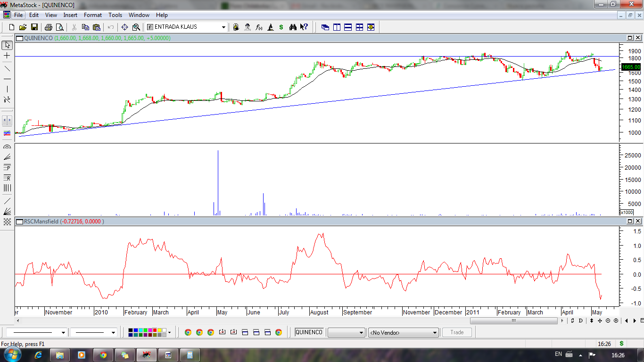Image resolution: width=644 pixels, height=362 pixels.
Task: Select the trendline drawing tool in left panel
Action: click(7, 68)
